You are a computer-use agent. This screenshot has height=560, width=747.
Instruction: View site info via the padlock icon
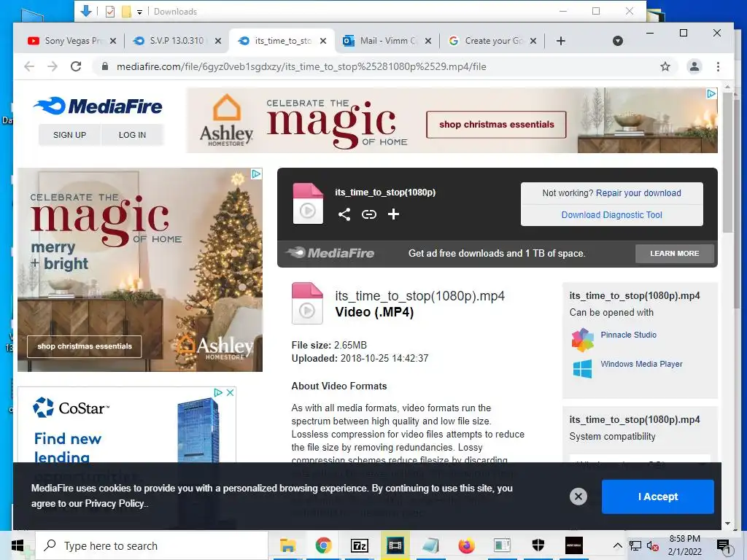click(105, 66)
